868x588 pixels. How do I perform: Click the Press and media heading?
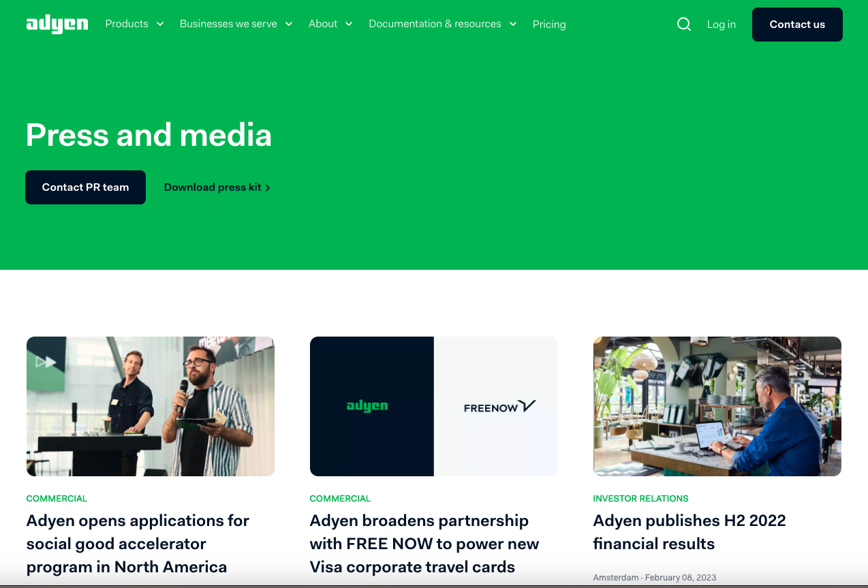point(149,135)
